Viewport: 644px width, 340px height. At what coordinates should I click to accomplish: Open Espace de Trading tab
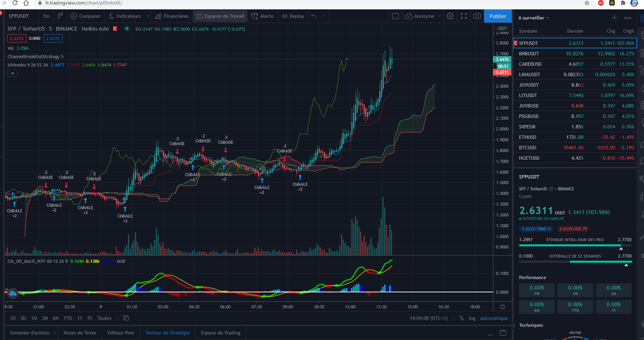221,333
